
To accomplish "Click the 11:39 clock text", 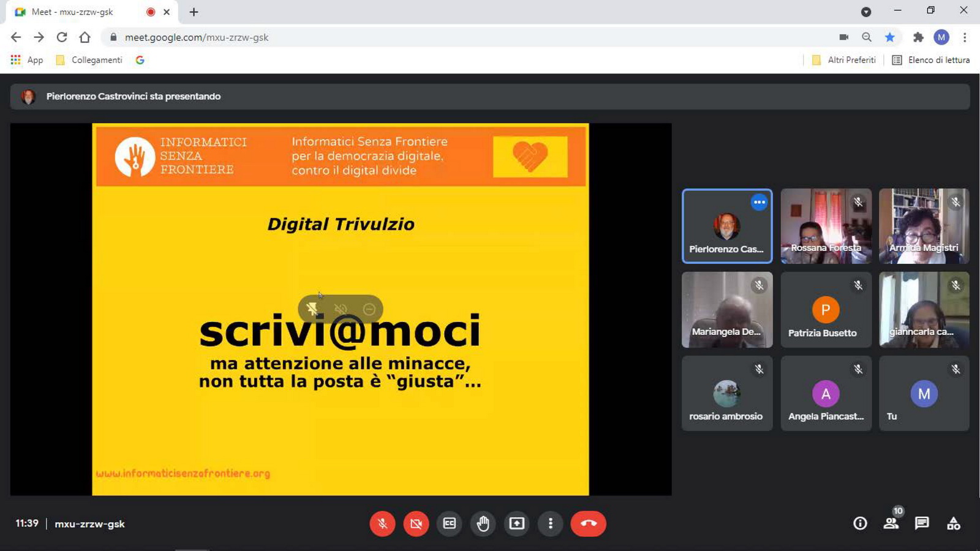I will pos(27,523).
